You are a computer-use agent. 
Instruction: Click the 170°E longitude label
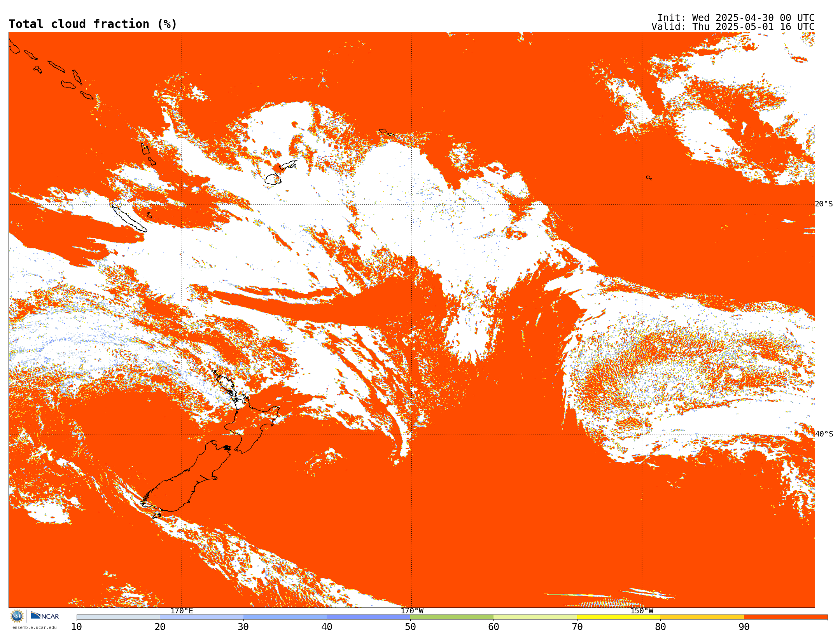tap(182, 611)
